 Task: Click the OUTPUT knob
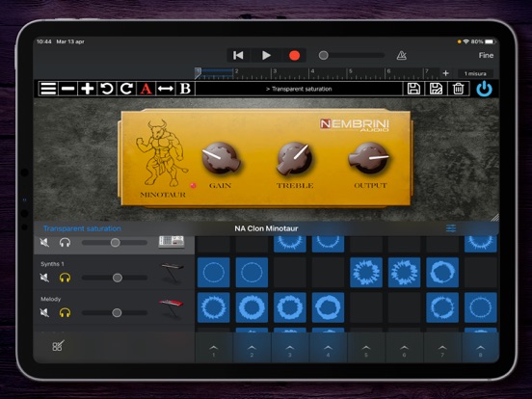369,158
